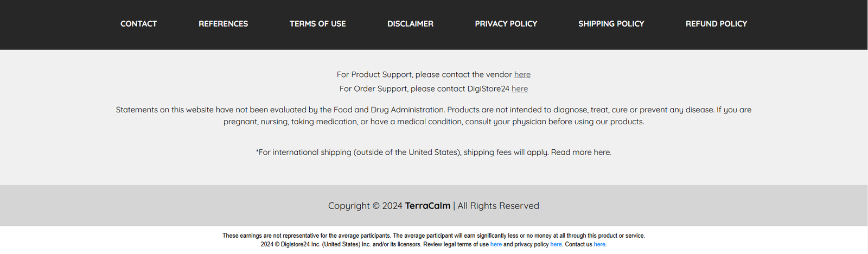Click the 'For Order Support' sentence text

point(424,88)
